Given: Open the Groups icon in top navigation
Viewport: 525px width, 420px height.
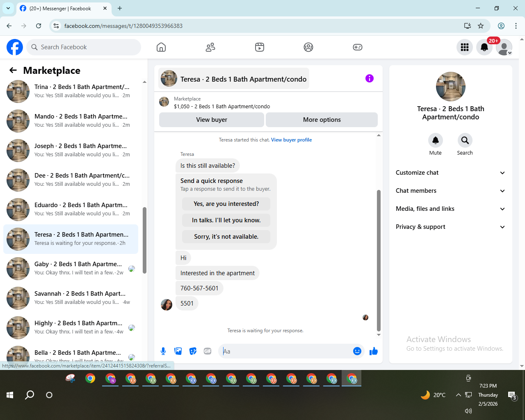Looking at the screenshot, I should [308, 47].
